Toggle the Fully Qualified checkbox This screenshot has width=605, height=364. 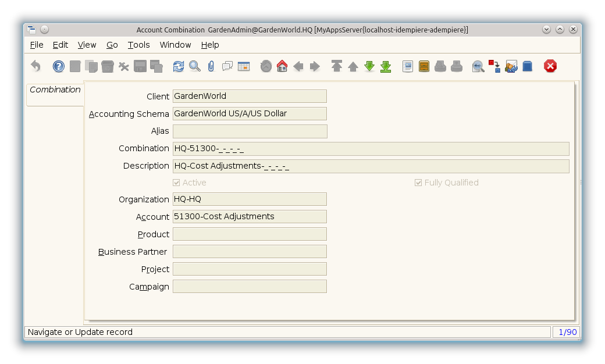pos(418,183)
